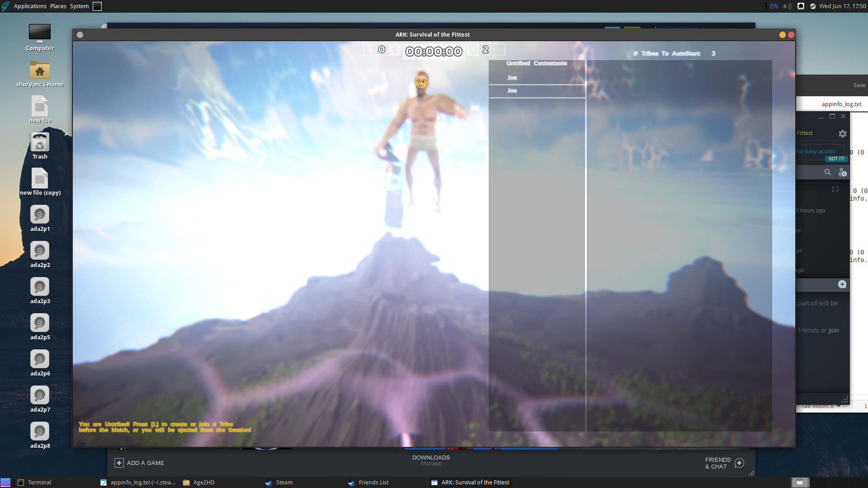The width and height of the screenshot is (868, 488).
Task: Open Friends & Chat bubble icon
Action: [x=739, y=463]
